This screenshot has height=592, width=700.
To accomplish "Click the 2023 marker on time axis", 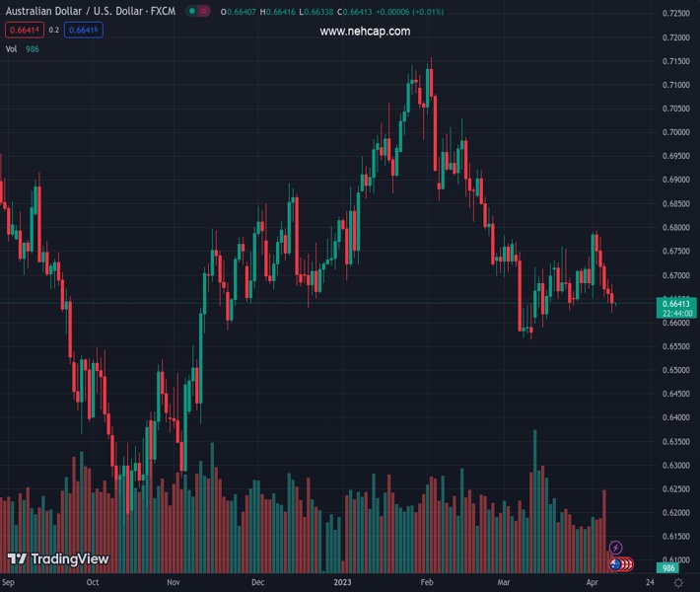I will pyautogui.click(x=342, y=583).
